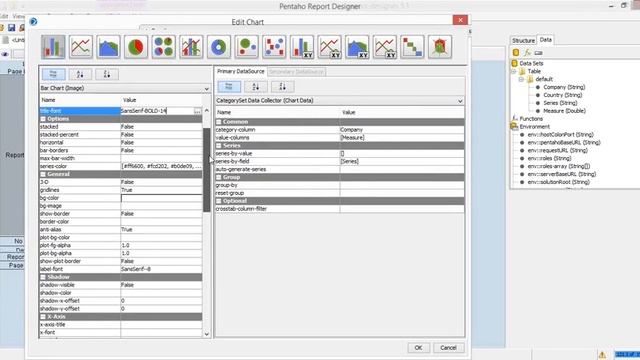
Task: Collapse the Group data source section
Action: pyautogui.click(x=219, y=177)
